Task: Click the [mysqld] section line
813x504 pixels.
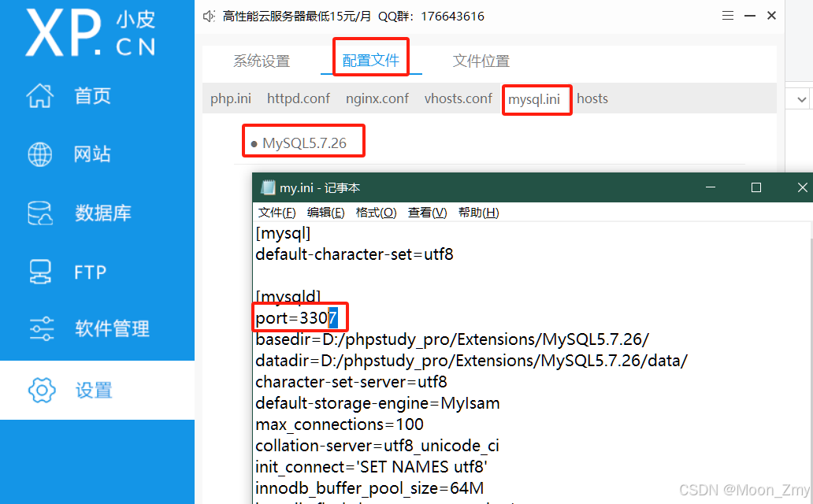Action: (x=288, y=296)
